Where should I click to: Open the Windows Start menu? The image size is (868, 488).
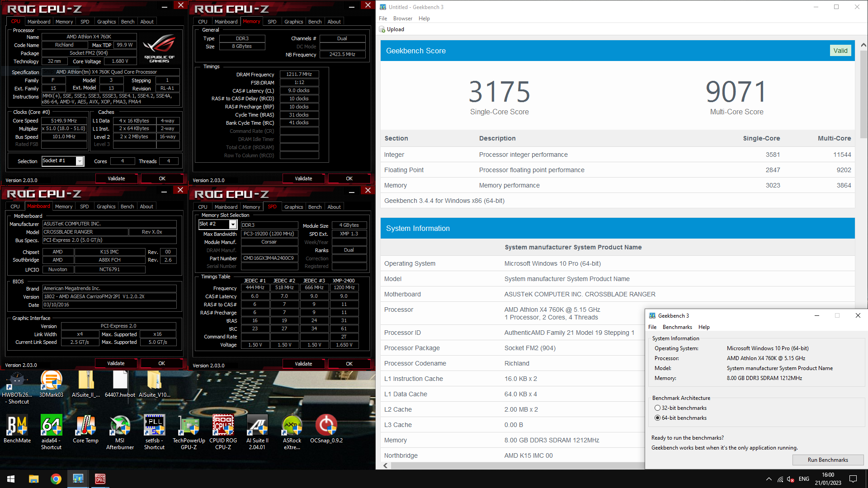(11, 479)
